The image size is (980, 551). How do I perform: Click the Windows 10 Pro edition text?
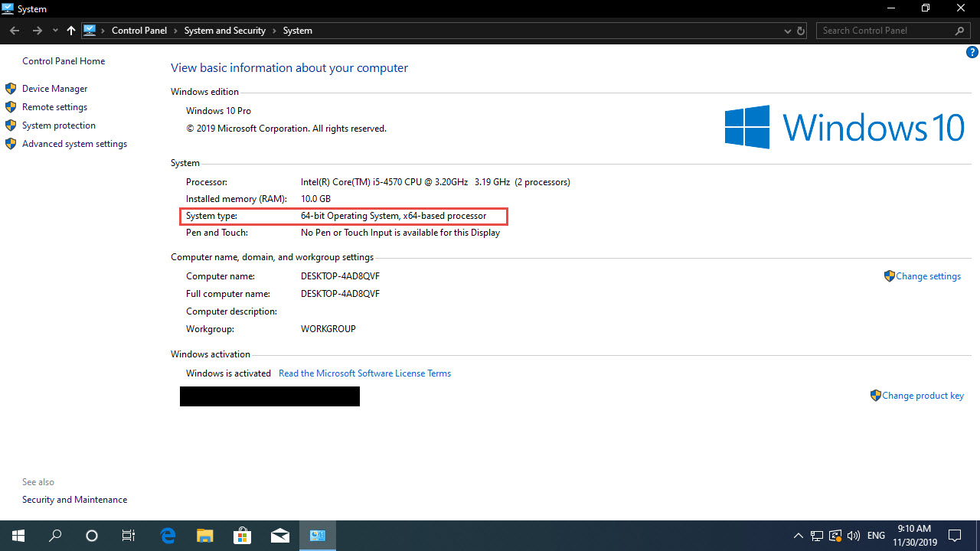[218, 111]
